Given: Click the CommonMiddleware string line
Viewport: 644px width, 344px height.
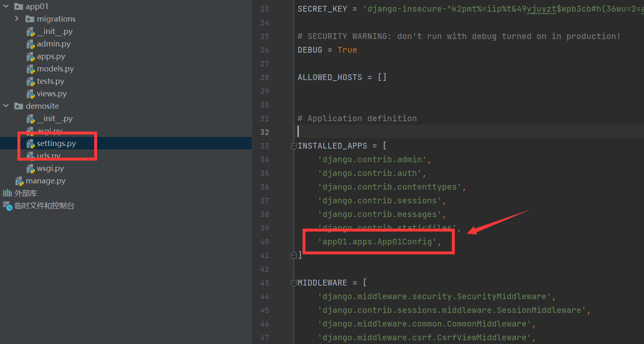Looking at the screenshot, I should (x=424, y=324).
